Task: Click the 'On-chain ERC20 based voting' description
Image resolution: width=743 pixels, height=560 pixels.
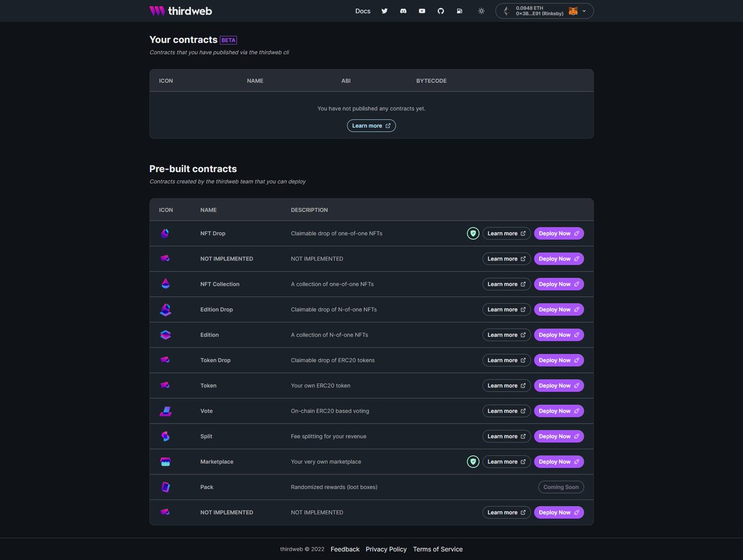Action: click(330, 411)
